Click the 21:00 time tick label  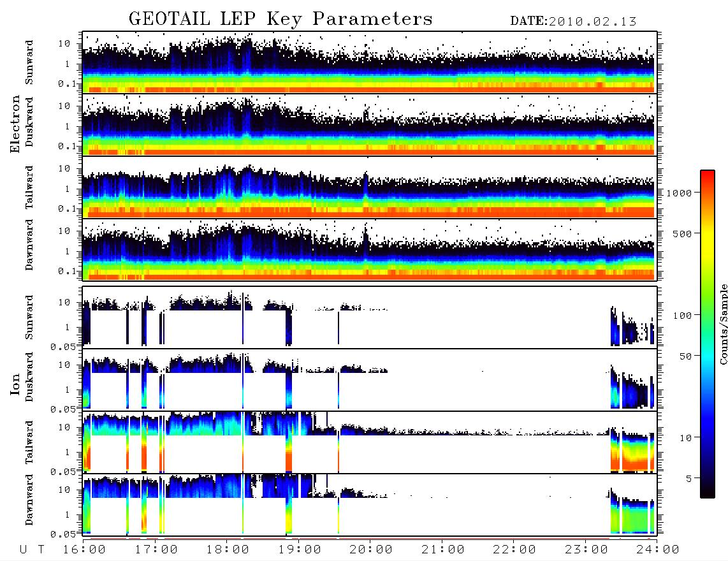[443, 550]
